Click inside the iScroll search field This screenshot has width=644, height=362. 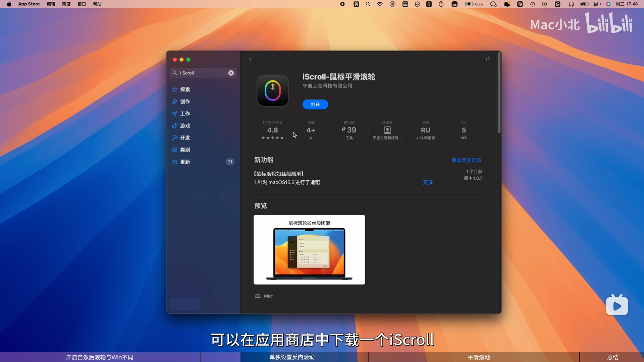[201, 73]
